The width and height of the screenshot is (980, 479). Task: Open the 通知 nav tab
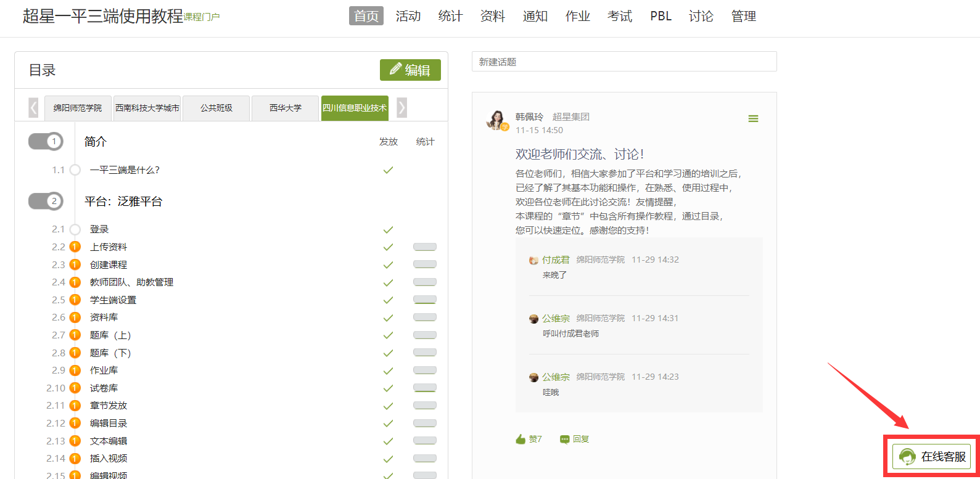click(x=535, y=16)
